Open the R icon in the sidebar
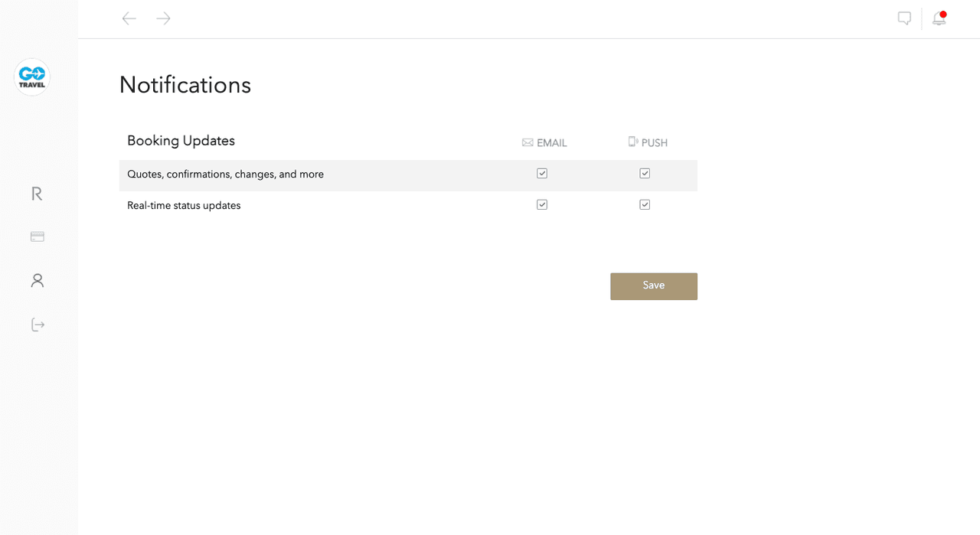Screen dimensions: 980x535 (37, 194)
